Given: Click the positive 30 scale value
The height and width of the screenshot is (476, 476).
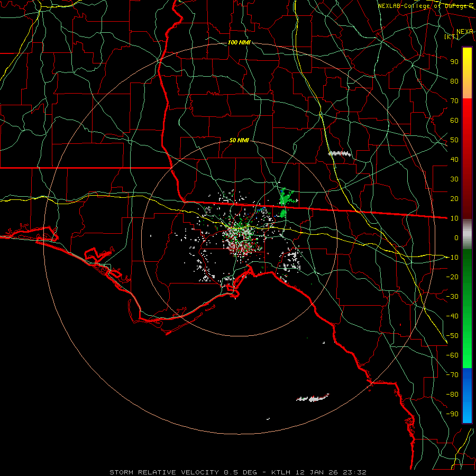Looking at the screenshot, I should (x=454, y=179).
